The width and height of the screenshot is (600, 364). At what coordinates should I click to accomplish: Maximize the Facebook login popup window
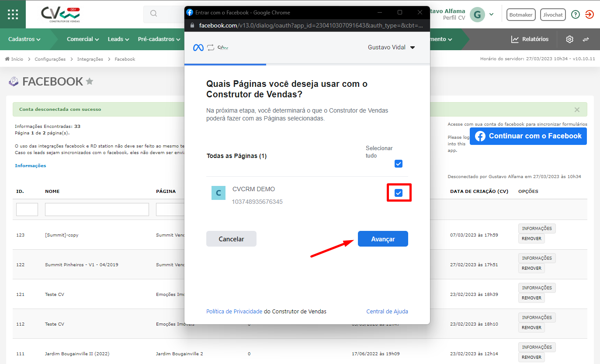point(400,12)
